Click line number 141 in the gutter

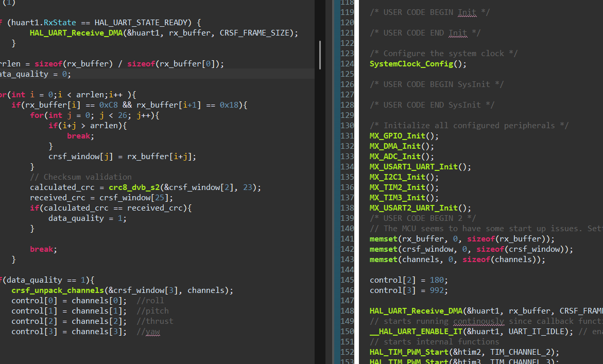347,239
